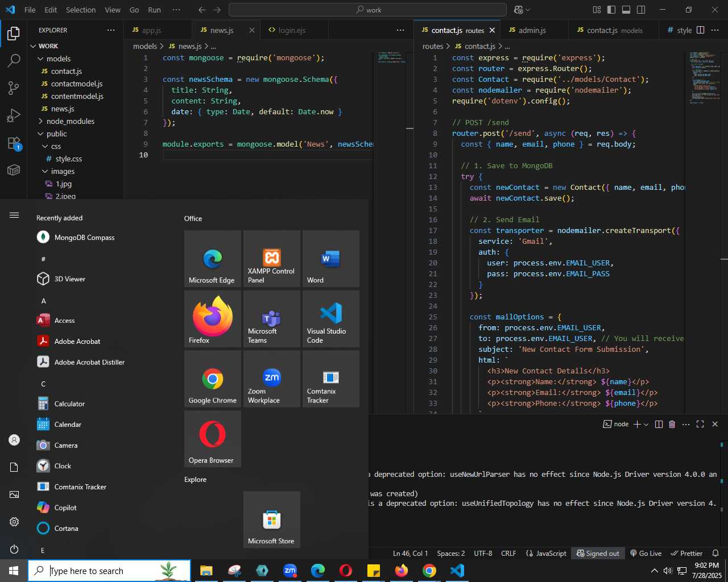Viewport: 728px width, 582px height.
Task: Switch to contact.js models tab
Action: tap(613, 30)
